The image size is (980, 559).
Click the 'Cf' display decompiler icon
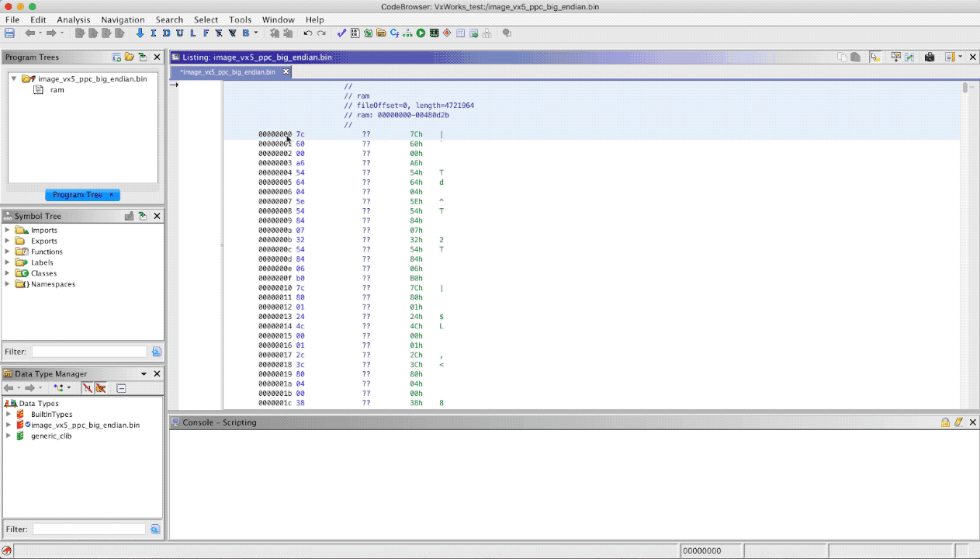pos(394,33)
